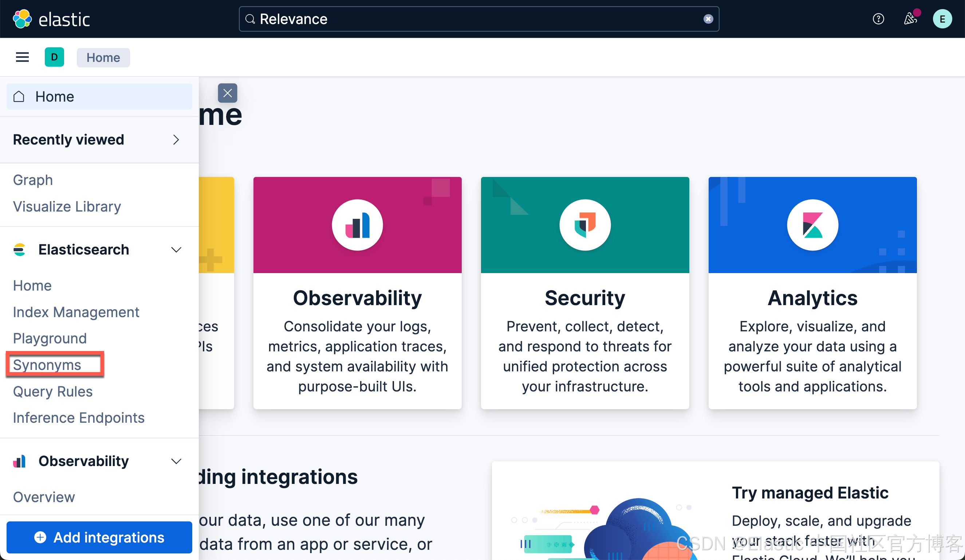Click the D deployment space icon
965x560 pixels.
(54, 57)
